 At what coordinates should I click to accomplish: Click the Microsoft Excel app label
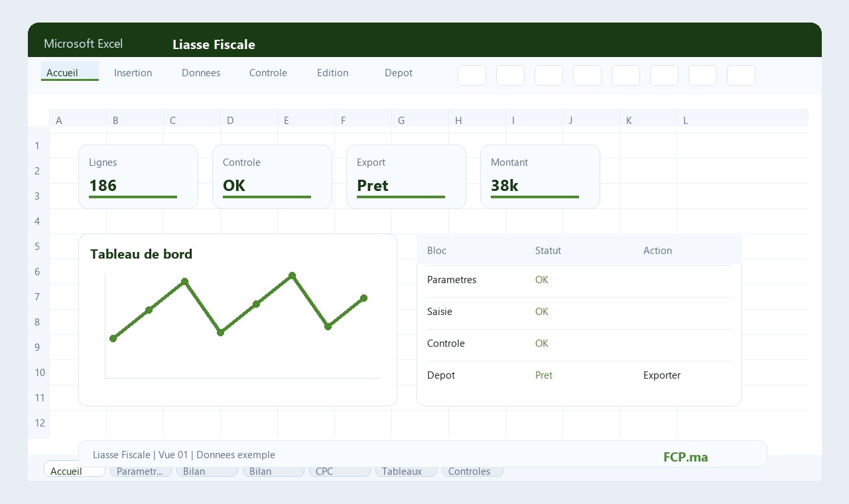pos(83,44)
